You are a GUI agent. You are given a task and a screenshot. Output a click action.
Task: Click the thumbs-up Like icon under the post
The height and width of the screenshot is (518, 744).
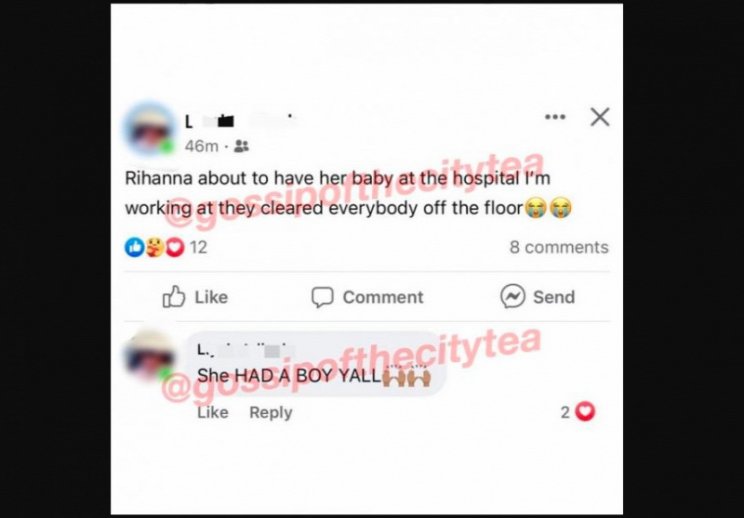[x=173, y=297]
